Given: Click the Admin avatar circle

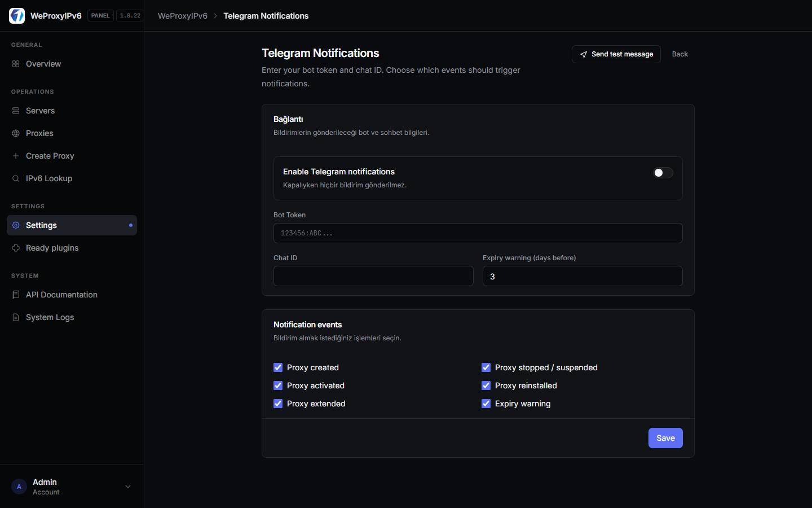Looking at the screenshot, I should (x=19, y=487).
